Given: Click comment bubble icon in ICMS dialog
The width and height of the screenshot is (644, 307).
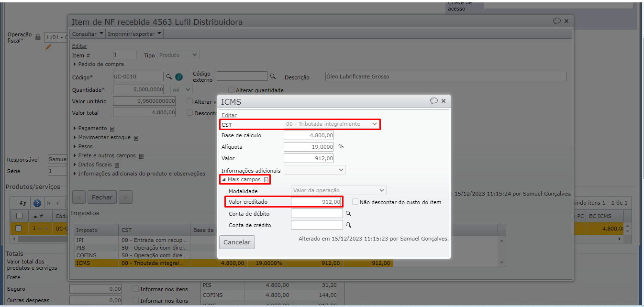Looking at the screenshot, I should 434,101.
